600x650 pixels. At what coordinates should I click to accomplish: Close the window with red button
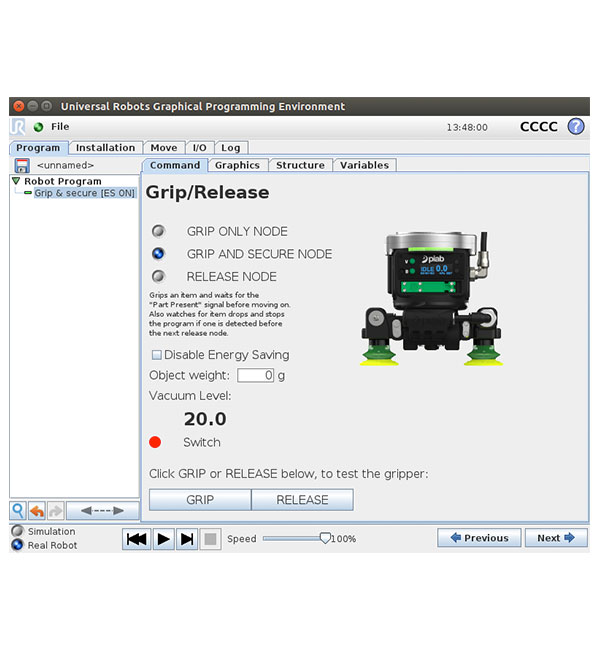pos(19,106)
